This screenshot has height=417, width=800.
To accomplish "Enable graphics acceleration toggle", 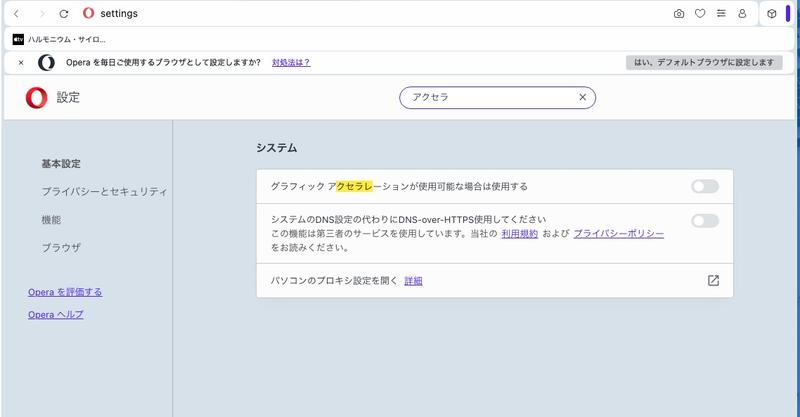I will pos(705,186).
